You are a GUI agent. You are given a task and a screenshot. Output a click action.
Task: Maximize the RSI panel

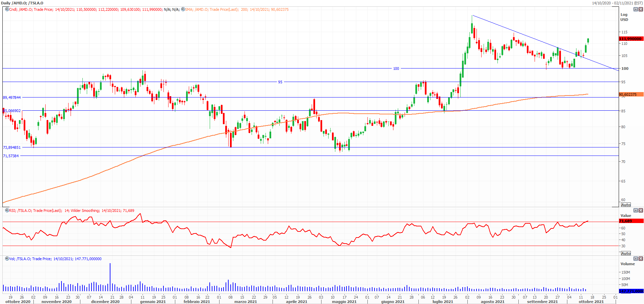pyautogui.click(x=635, y=211)
